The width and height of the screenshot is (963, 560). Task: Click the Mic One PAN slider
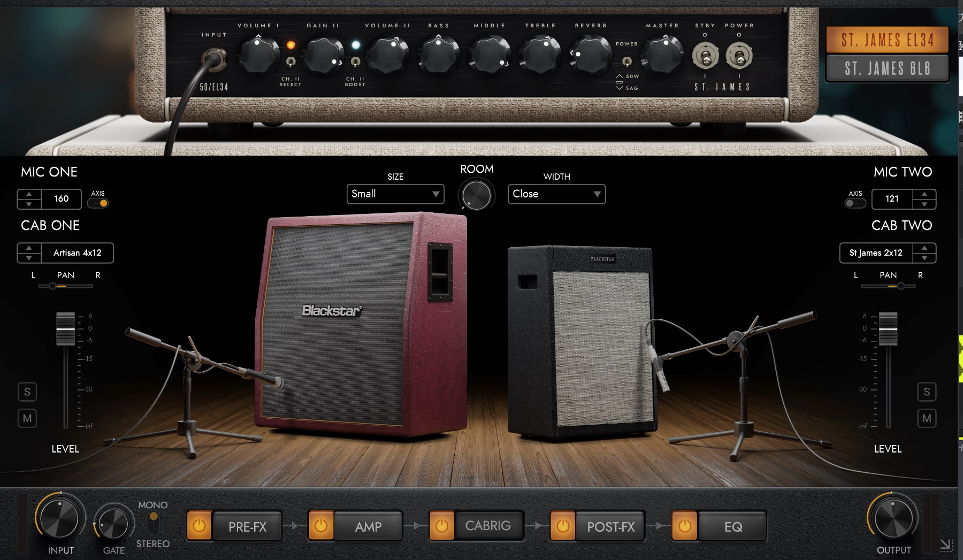(x=65, y=286)
